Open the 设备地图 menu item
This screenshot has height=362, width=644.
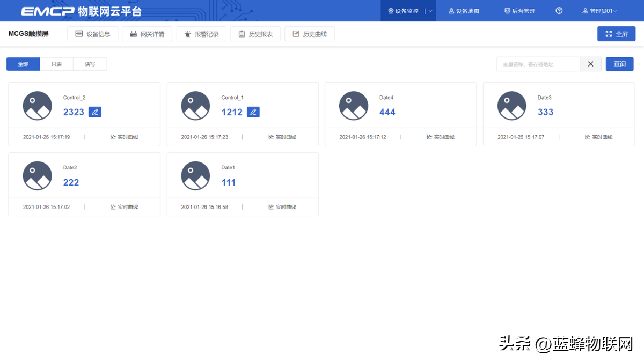[464, 11]
